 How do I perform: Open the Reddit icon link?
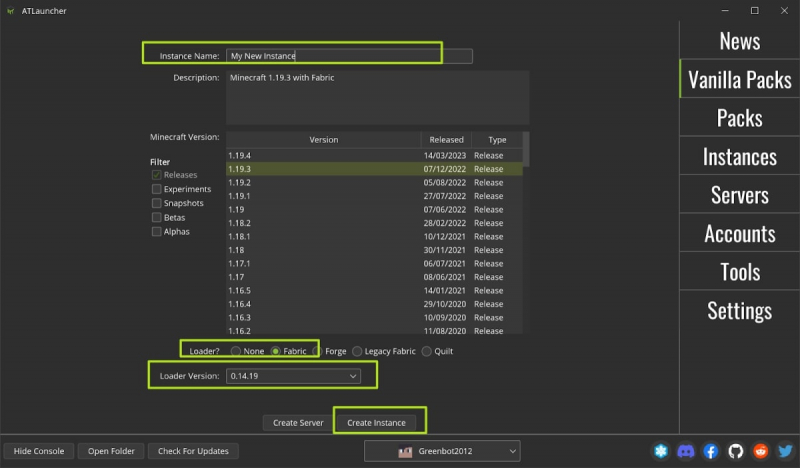761,452
